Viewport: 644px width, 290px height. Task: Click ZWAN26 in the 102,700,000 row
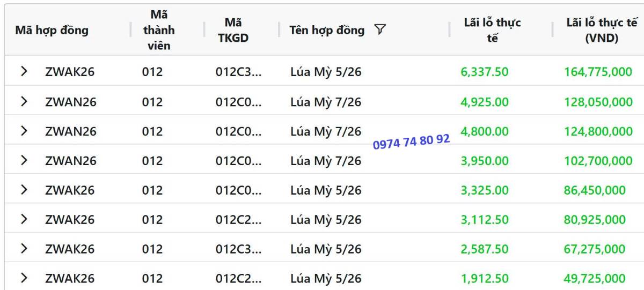71,161
